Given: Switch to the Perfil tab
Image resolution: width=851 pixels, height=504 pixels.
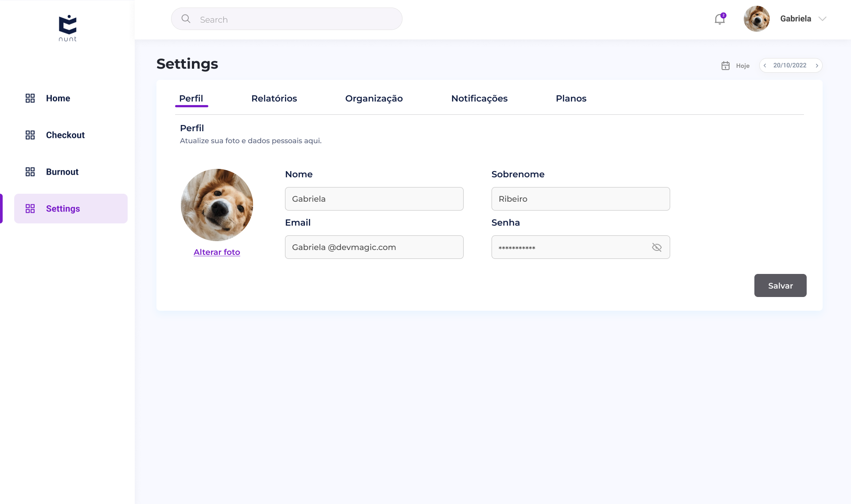Looking at the screenshot, I should 191,98.
